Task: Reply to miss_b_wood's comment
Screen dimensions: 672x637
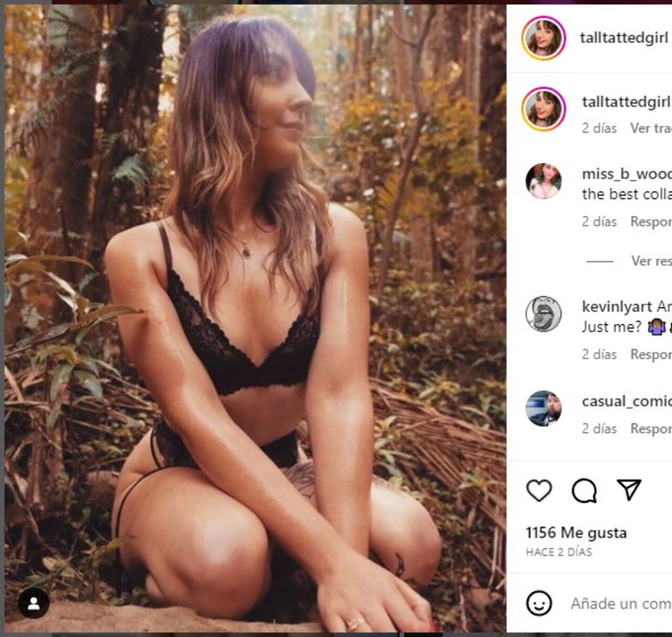Action: (x=650, y=221)
